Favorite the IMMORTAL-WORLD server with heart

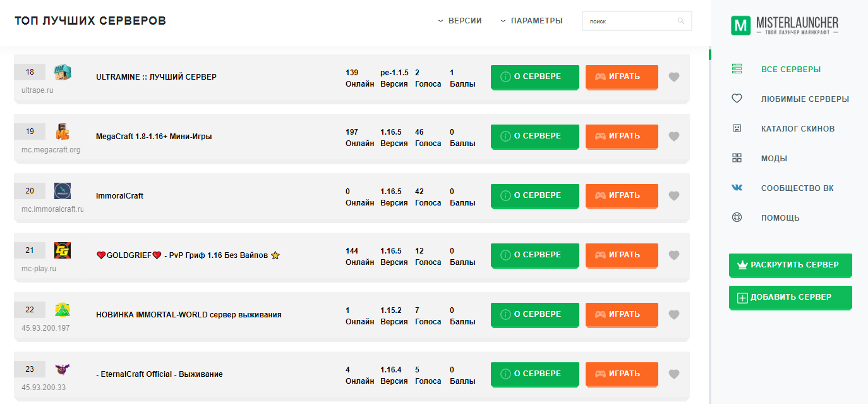point(674,315)
